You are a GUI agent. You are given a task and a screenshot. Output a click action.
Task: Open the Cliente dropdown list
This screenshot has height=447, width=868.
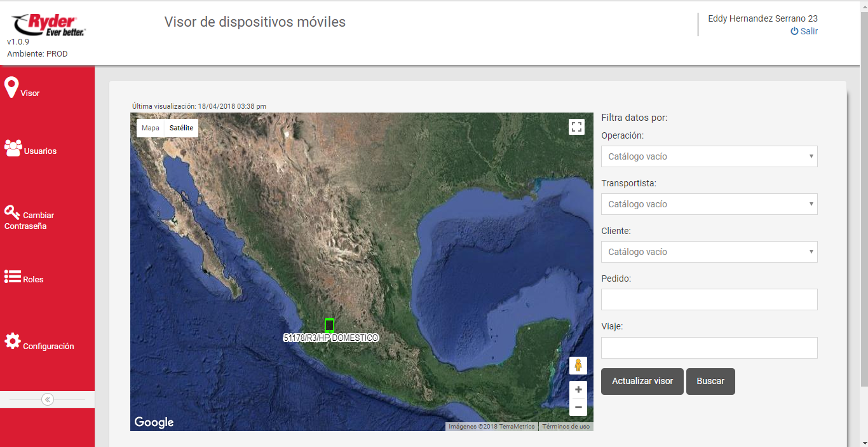click(709, 252)
